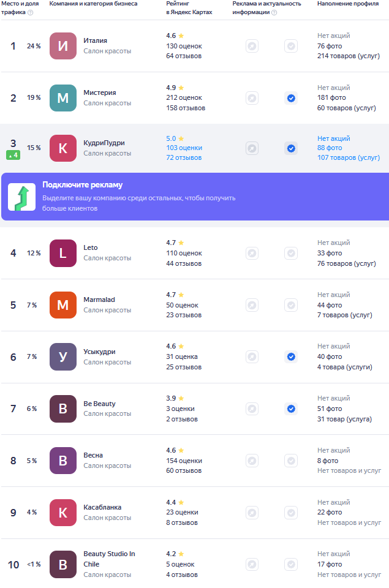Click the company name 'Касабланка'
This screenshot has width=389, height=588.
[x=102, y=507]
